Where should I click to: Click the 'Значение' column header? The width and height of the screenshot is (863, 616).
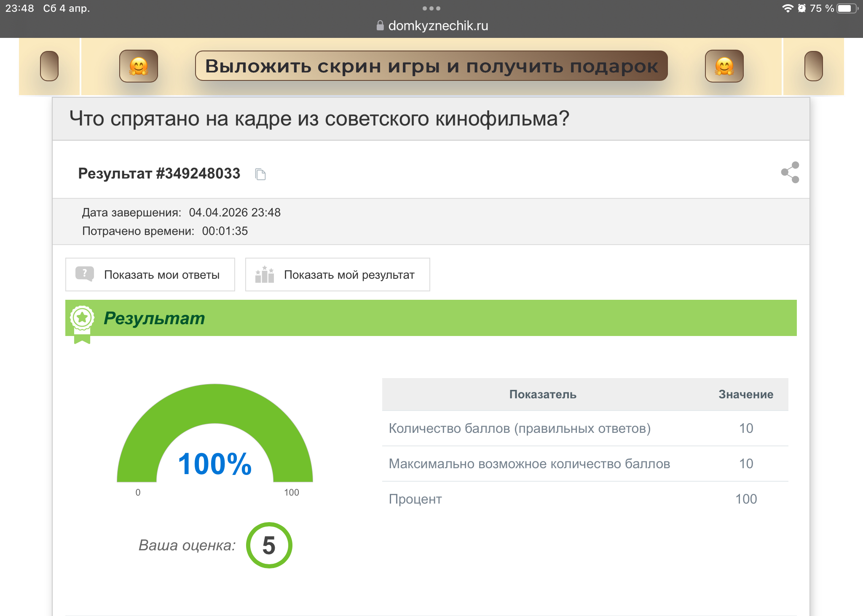pos(745,395)
